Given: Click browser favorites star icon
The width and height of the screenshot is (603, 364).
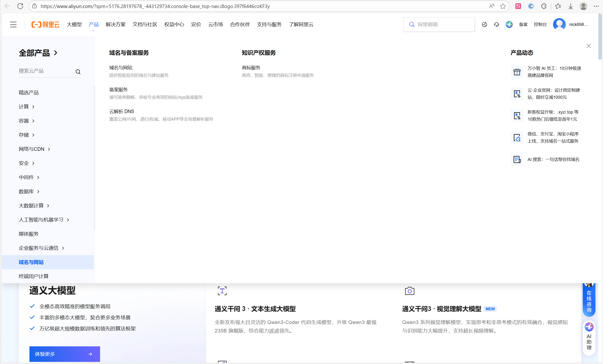Looking at the screenshot, I should (x=503, y=6).
